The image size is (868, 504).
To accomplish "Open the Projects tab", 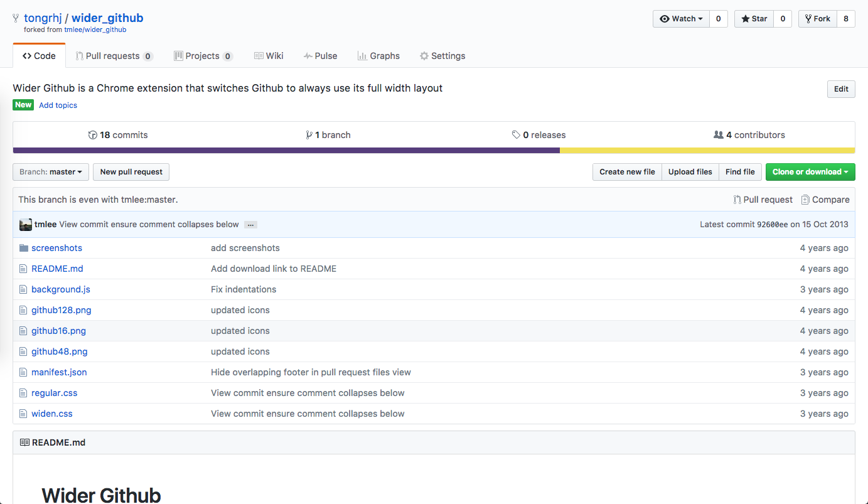I will coord(203,56).
